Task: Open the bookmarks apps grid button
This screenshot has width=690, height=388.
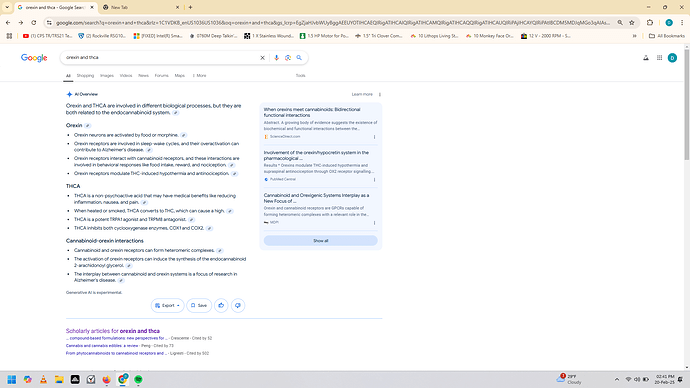Action: [x=9, y=36]
